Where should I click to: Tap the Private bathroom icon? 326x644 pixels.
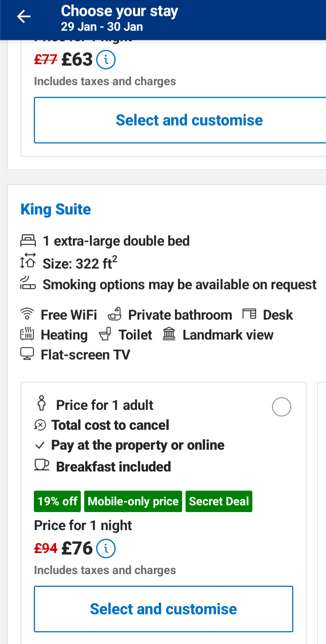coord(115,314)
